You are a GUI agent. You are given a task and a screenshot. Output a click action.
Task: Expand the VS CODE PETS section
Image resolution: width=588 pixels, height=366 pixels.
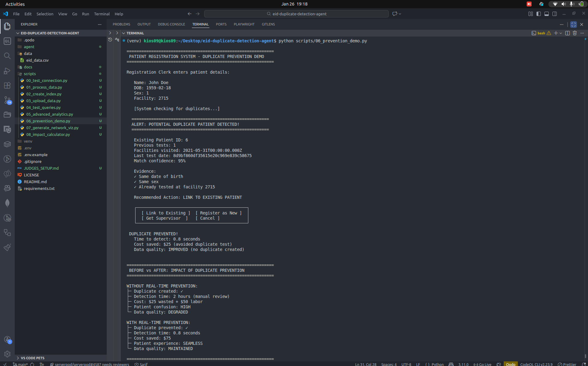[32, 358]
